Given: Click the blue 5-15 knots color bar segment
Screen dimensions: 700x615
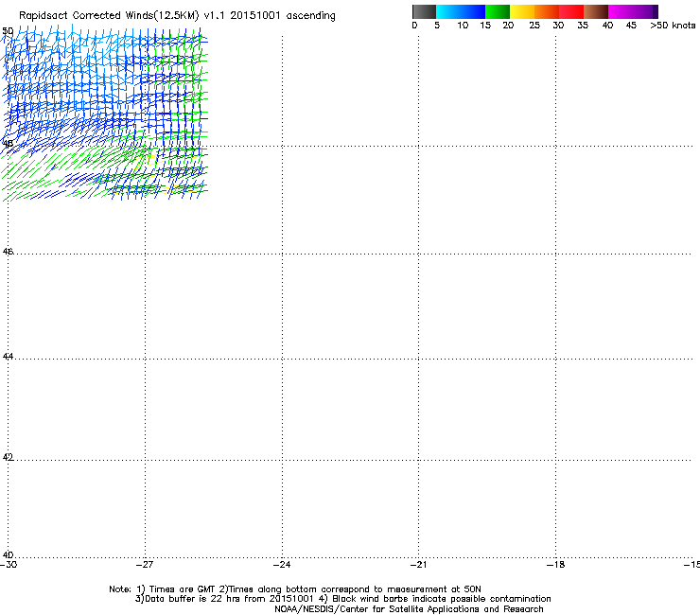Looking at the screenshot, I should 461,11.
